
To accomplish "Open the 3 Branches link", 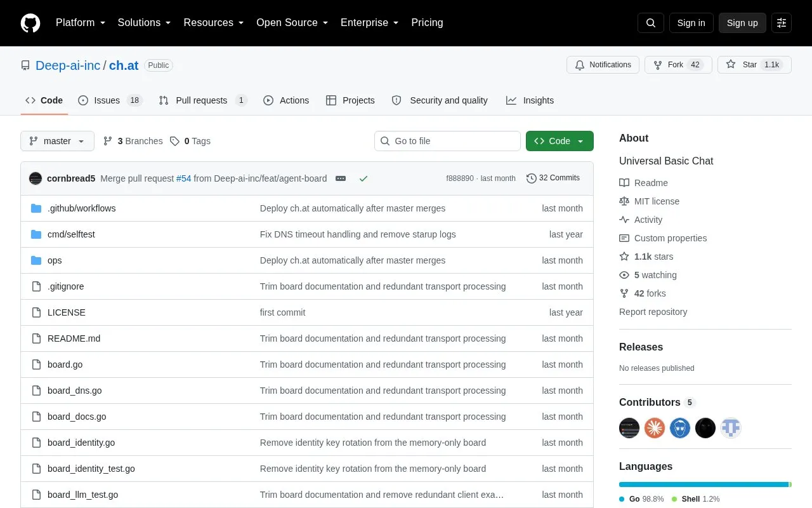I will 133,141.
